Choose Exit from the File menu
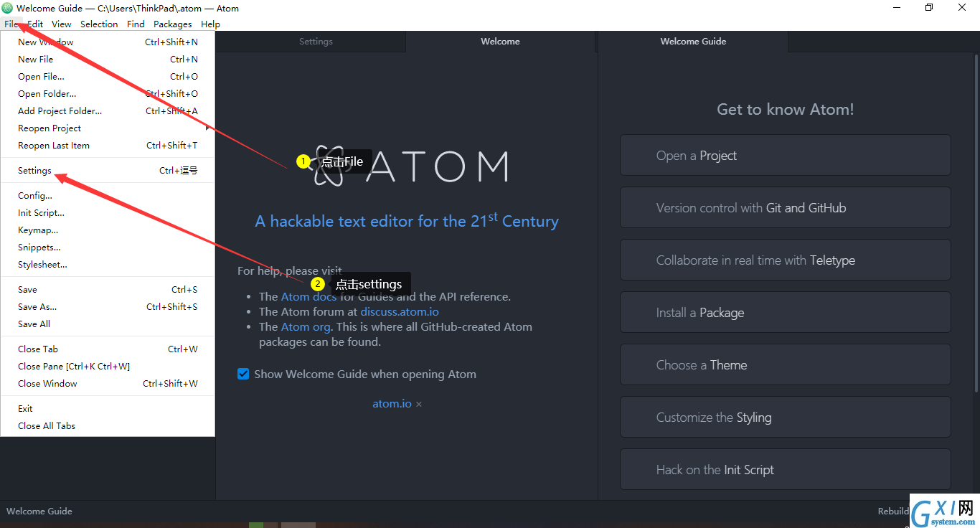Screen dimensions: 980x528 [108, 409]
